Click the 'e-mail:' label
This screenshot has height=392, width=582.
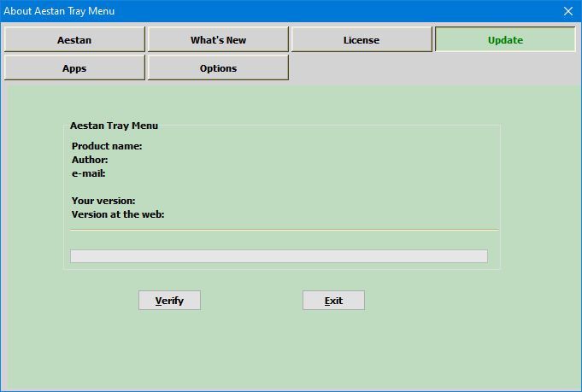click(x=88, y=173)
